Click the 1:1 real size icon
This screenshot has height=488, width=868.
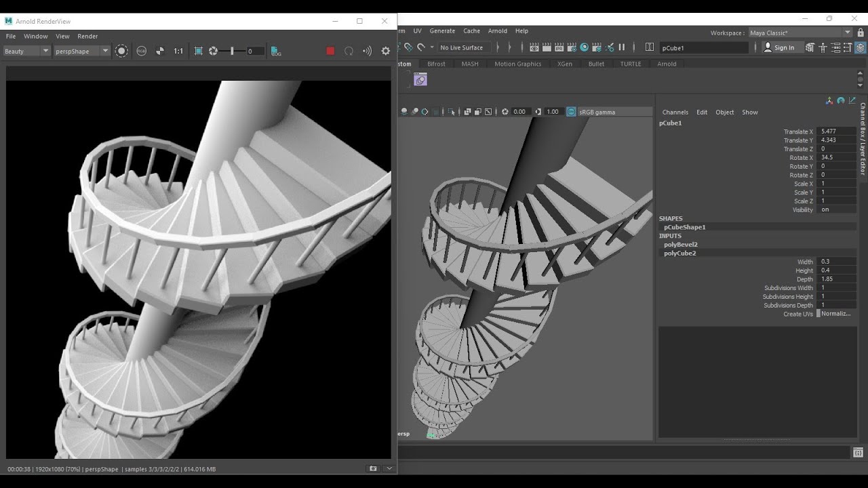click(x=178, y=51)
